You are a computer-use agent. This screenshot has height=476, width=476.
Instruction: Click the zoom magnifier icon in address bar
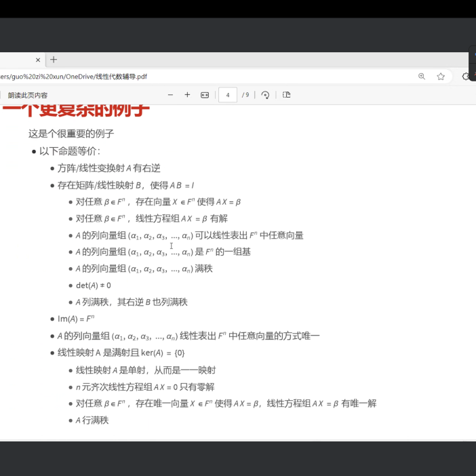pos(422,77)
